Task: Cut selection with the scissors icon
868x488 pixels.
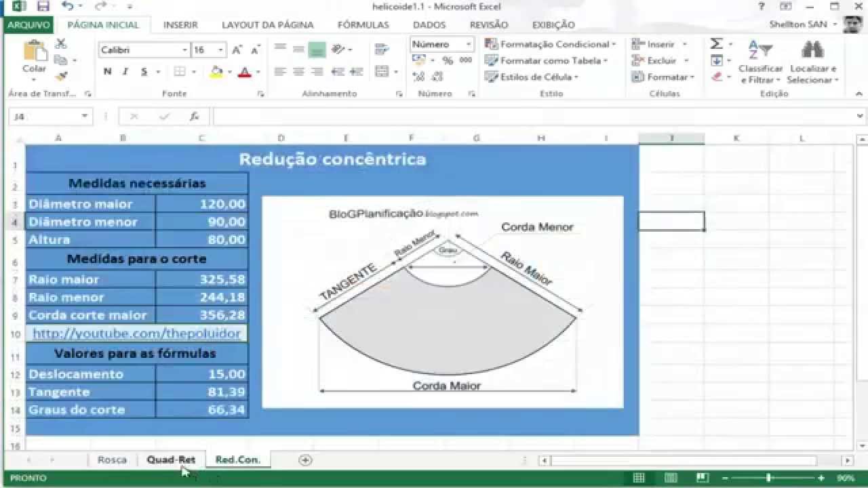Action: pos(60,44)
